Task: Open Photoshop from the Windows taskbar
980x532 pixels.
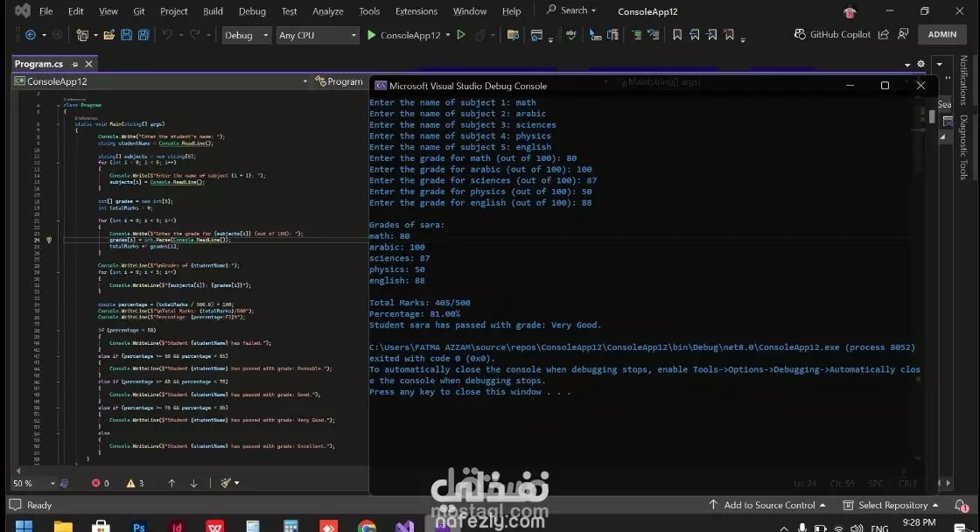Action: 139,527
